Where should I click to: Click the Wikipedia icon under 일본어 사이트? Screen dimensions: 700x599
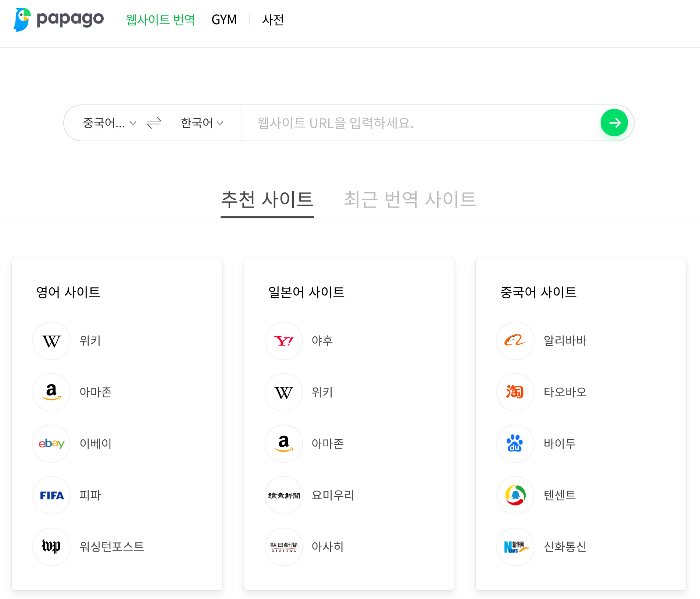(284, 392)
